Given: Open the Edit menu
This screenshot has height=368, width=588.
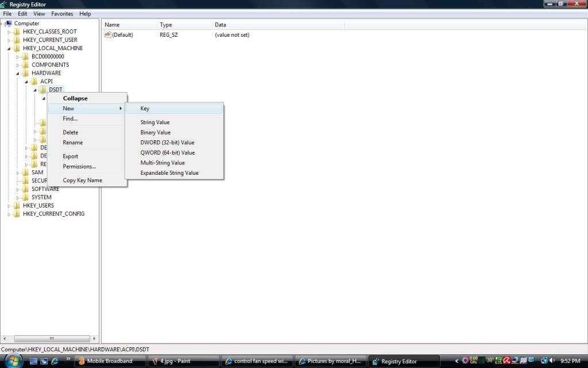Looking at the screenshot, I should [x=22, y=14].
